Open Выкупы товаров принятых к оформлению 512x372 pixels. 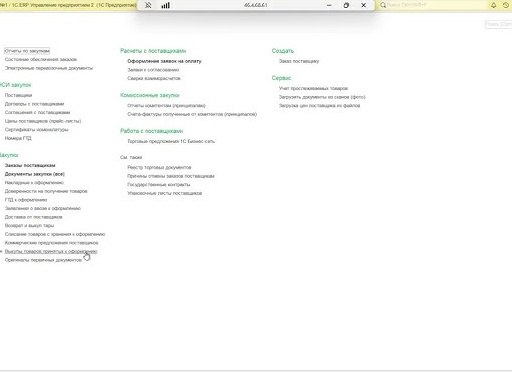[x=51, y=251]
